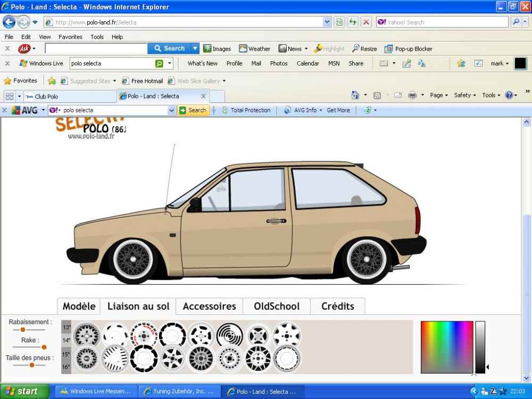The height and width of the screenshot is (399, 532).
Task: Click the Favorites button with star
Action: [20, 81]
